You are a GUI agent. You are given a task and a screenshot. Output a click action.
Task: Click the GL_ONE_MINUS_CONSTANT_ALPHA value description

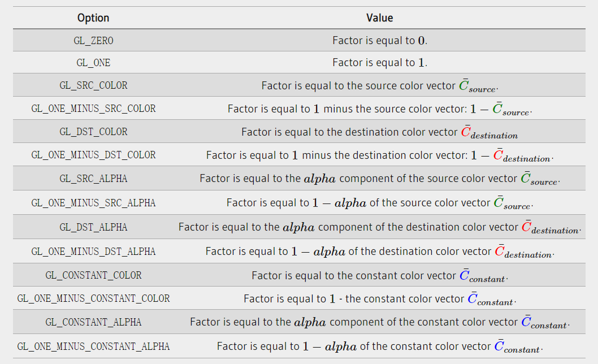pos(380,347)
